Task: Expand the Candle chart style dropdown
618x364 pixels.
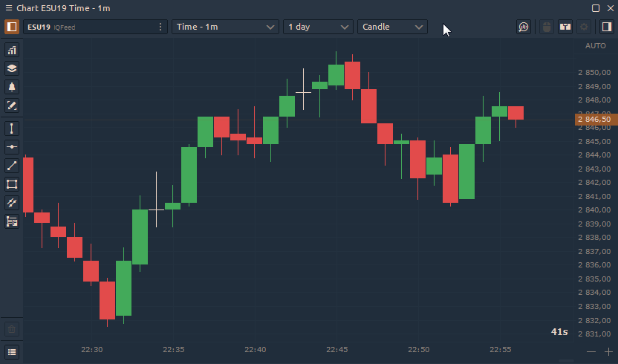Action: 392,27
